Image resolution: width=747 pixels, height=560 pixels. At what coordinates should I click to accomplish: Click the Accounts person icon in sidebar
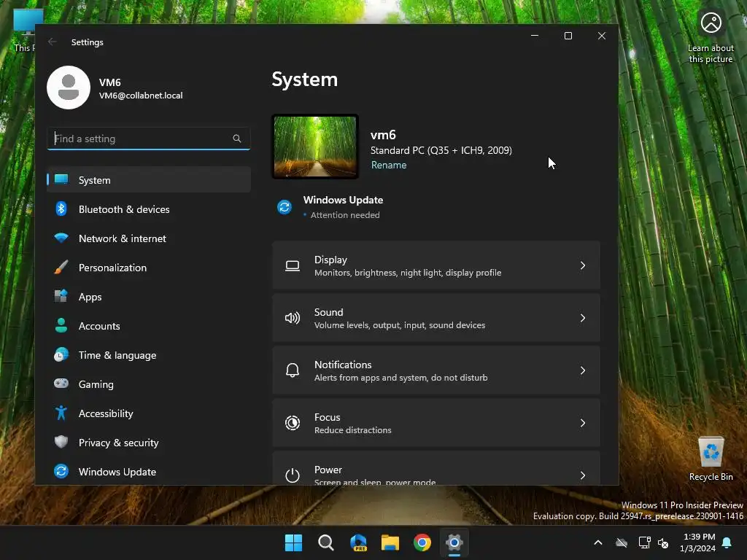pos(61,325)
